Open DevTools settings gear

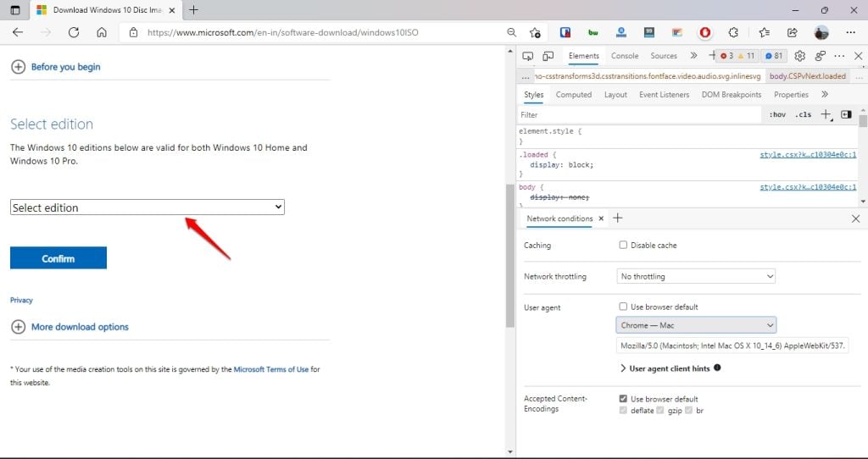tap(799, 56)
